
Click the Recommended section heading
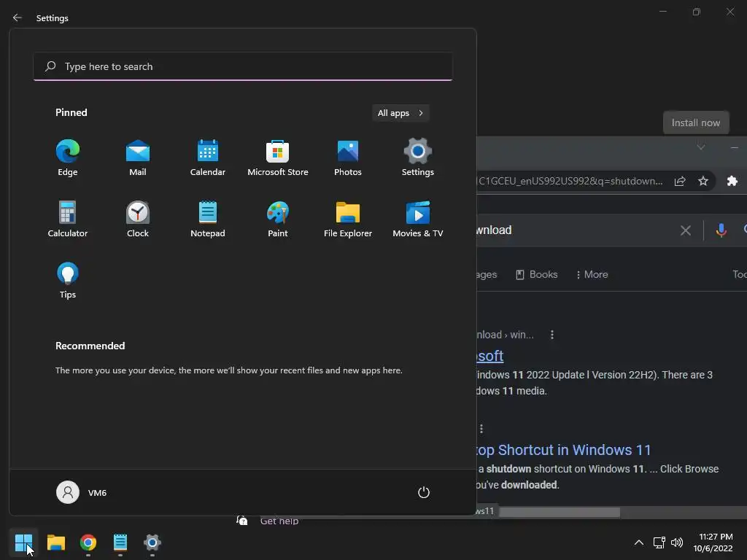coord(90,346)
